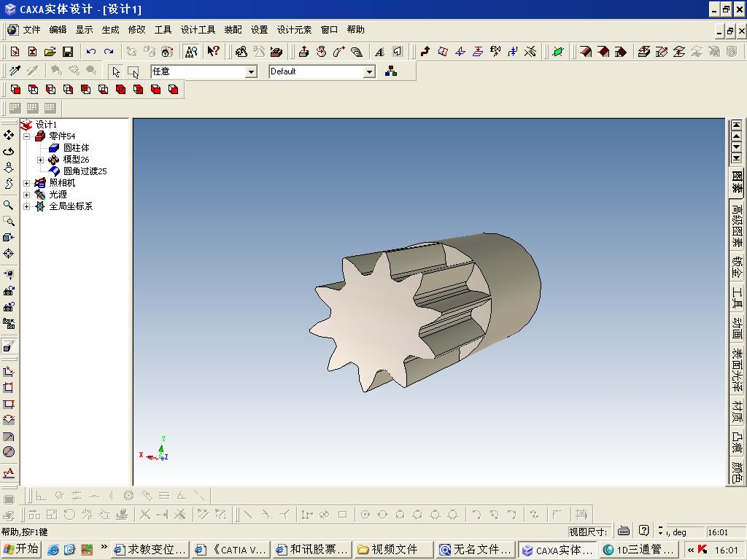Switch to the 《CATIA V... taskbar window
This screenshot has width=747, height=560.
pyautogui.click(x=231, y=550)
